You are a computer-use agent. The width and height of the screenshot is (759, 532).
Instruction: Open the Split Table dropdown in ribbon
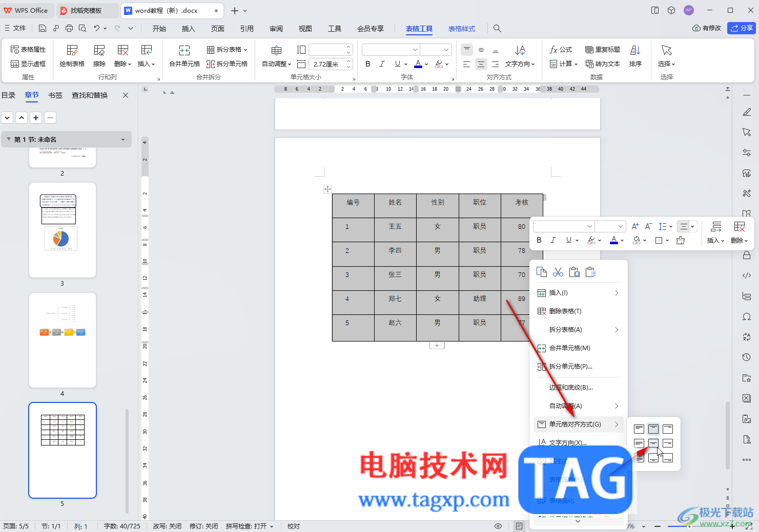point(227,50)
